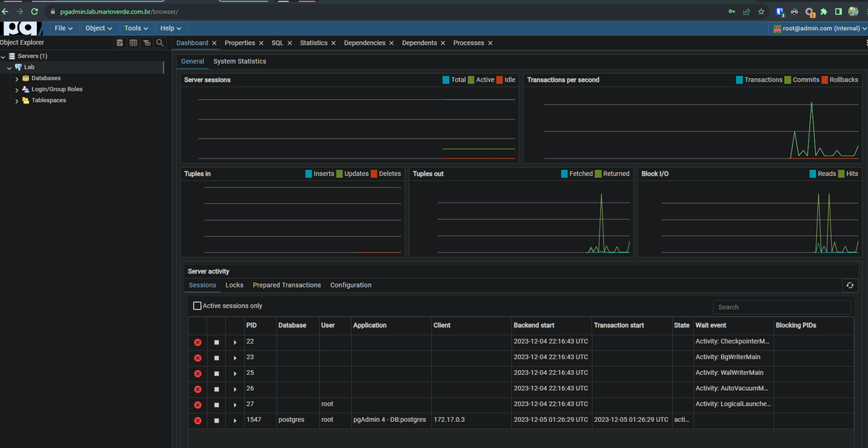
Task: Switch to the Properties tab
Action: click(x=239, y=43)
